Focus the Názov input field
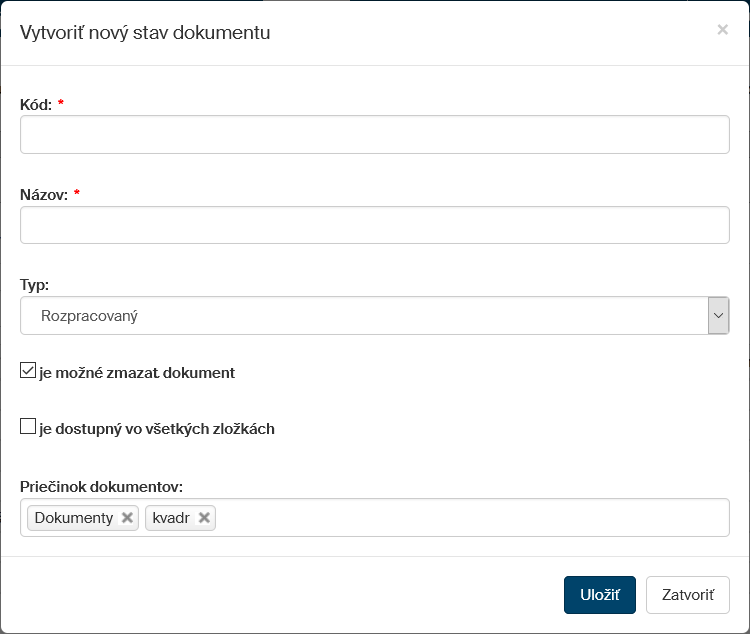The width and height of the screenshot is (750, 634). [374, 225]
